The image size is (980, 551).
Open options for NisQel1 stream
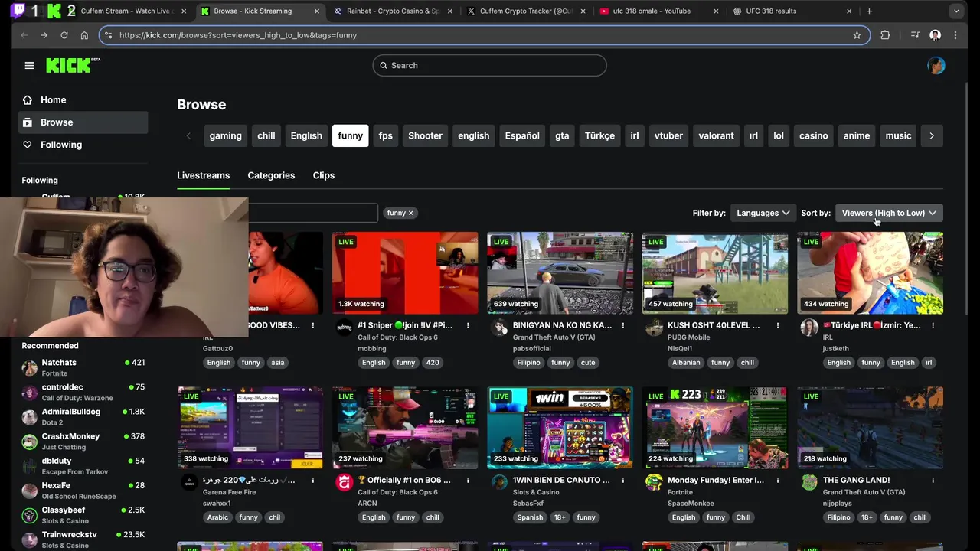[x=778, y=325]
